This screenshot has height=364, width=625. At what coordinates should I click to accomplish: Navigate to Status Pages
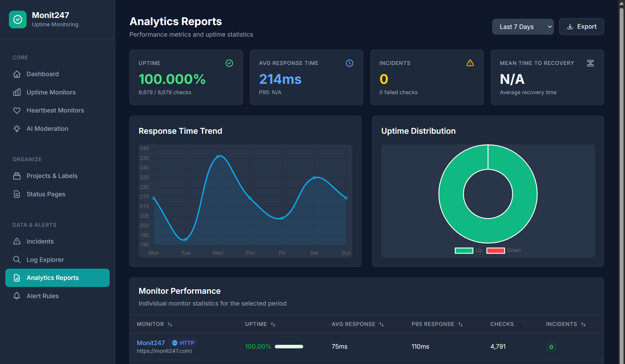(x=46, y=194)
